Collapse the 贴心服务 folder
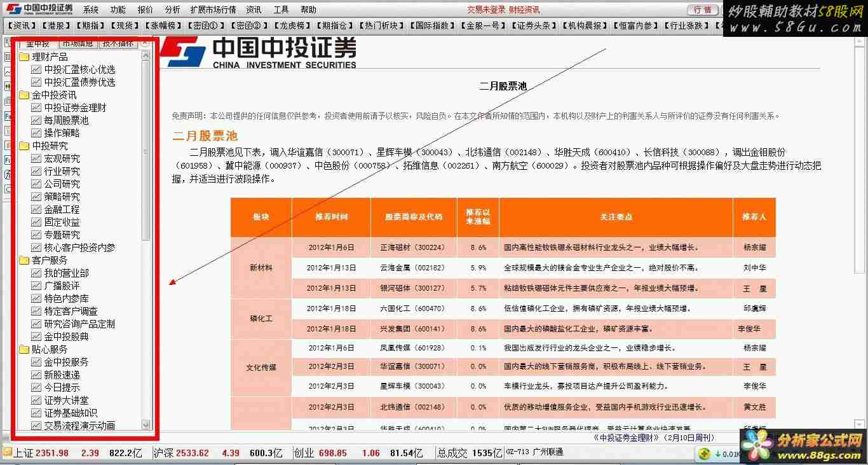This screenshot has width=868, height=465. click(x=24, y=349)
